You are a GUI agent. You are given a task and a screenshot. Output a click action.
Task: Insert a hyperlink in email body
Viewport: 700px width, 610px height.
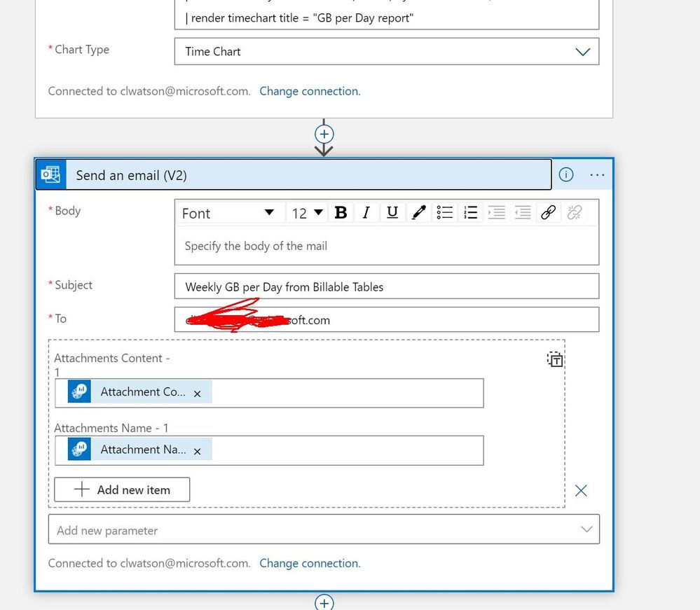548,213
